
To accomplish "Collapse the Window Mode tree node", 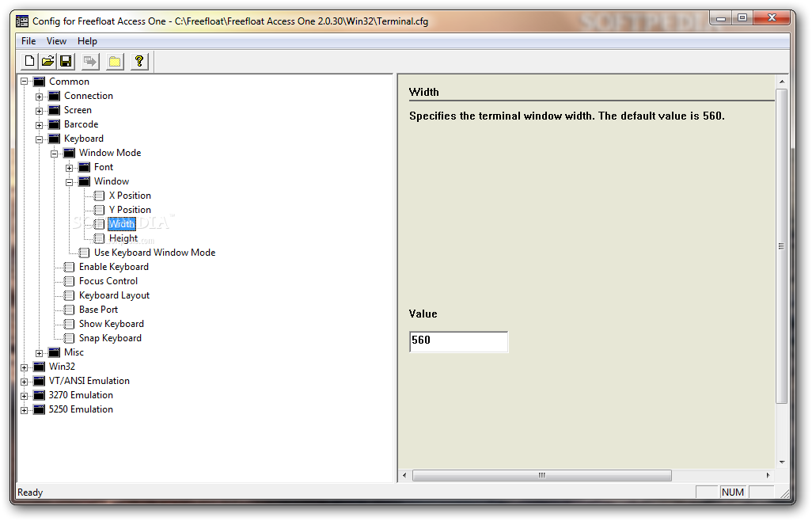I will (x=54, y=154).
